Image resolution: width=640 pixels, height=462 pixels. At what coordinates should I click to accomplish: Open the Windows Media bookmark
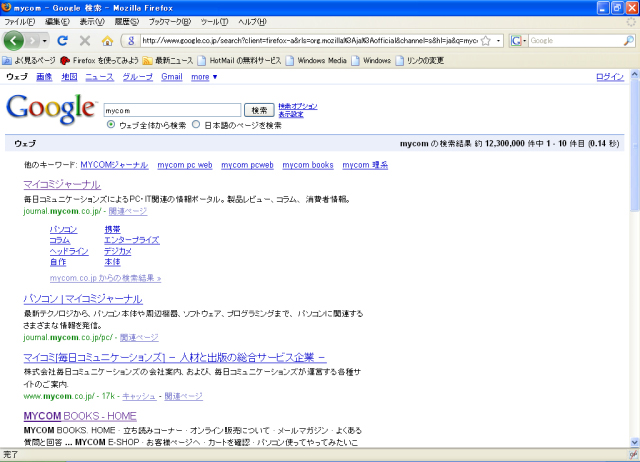316,60
